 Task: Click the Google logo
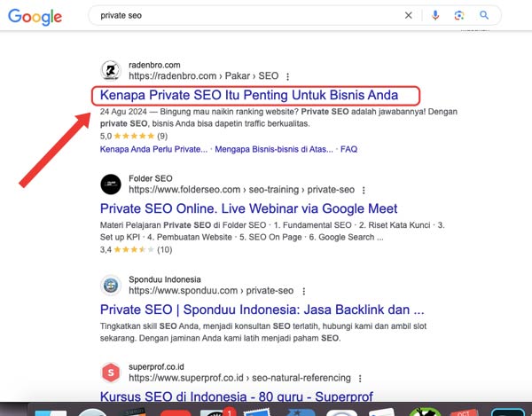[x=35, y=17]
